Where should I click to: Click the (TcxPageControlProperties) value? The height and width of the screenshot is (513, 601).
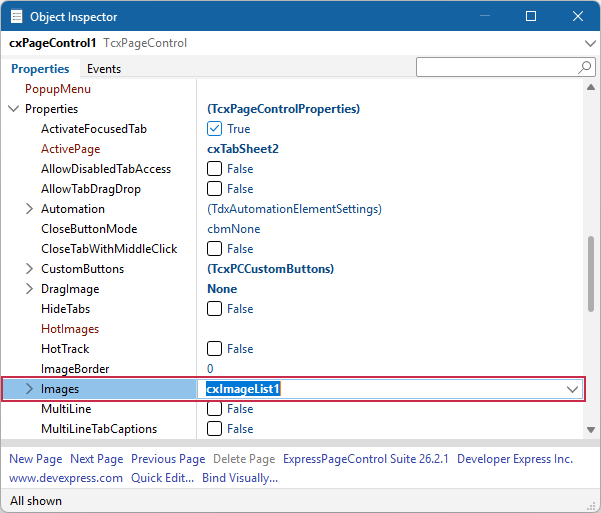coord(284,109)
